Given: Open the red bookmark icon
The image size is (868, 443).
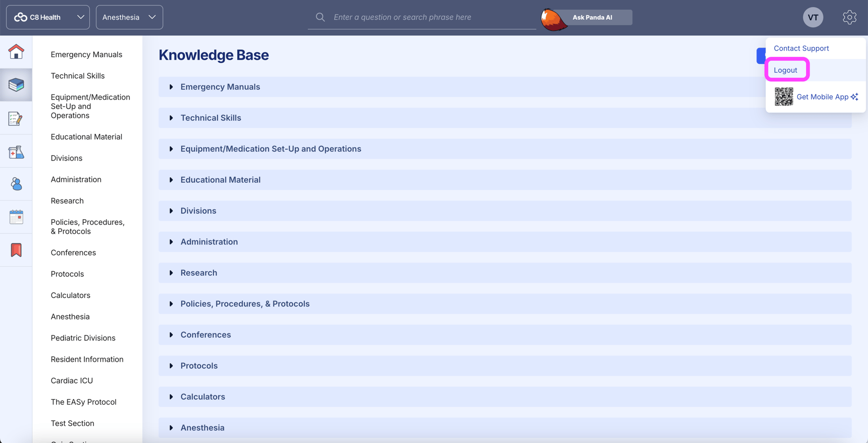Looking at the screenshot, I should 16,250.
